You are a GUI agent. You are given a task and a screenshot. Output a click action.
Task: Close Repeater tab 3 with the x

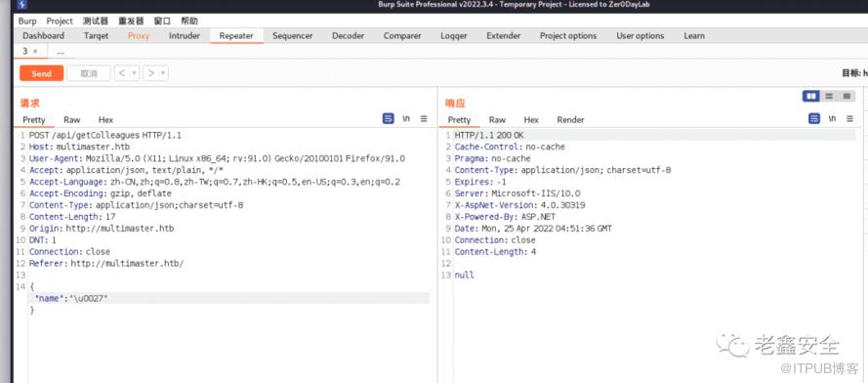(35, 51)
